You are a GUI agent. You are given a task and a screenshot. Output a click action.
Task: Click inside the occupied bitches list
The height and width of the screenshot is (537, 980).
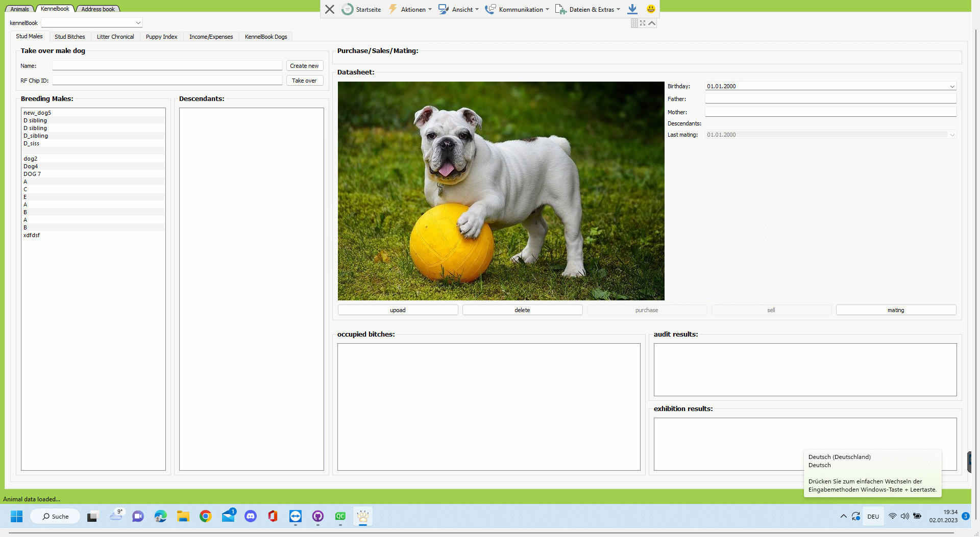click(488, 406)
